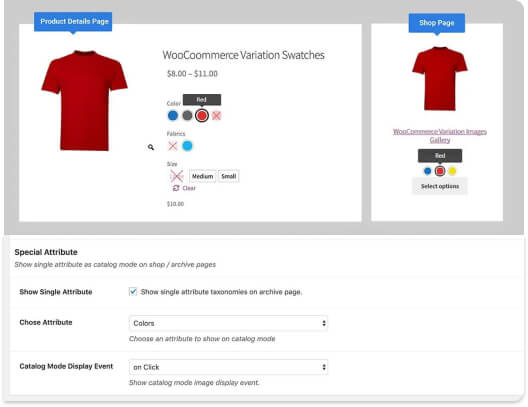This screenshot has width=528, height=407.
Task: Choose the gray color swatch
Action: (187, 116)
